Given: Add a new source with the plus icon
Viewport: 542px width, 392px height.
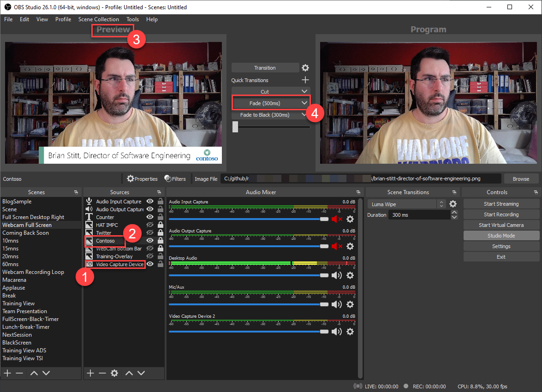Looking at the screenshot, I should tap(90, 373).
